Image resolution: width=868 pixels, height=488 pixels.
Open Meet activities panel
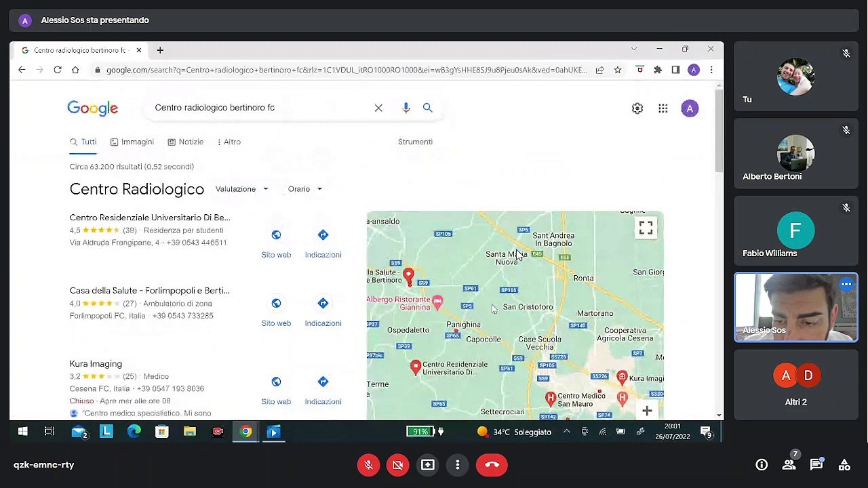point(844,465)
